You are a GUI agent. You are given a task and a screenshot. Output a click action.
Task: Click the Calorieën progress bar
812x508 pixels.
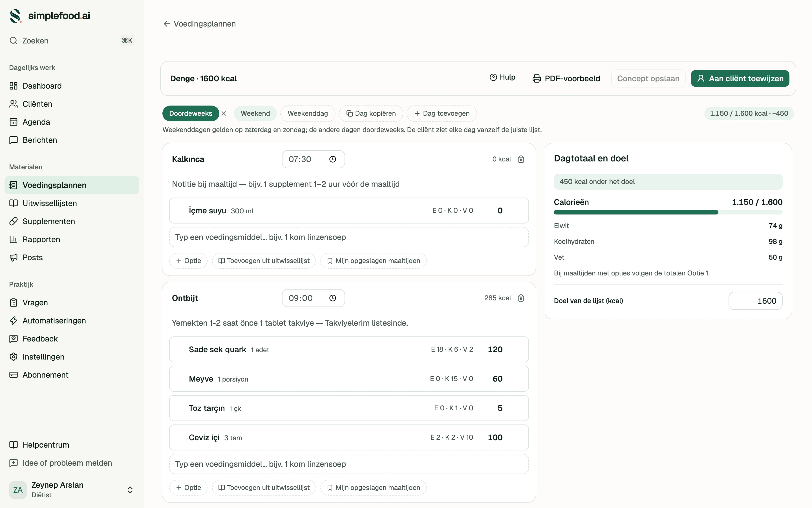click(x=668, y=212)
